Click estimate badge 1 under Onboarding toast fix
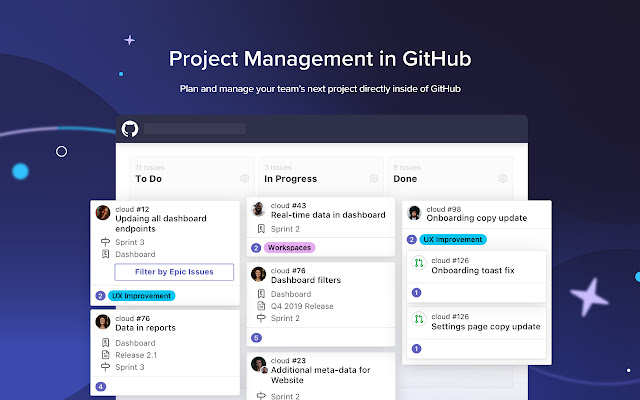 [x=416, y=293]
